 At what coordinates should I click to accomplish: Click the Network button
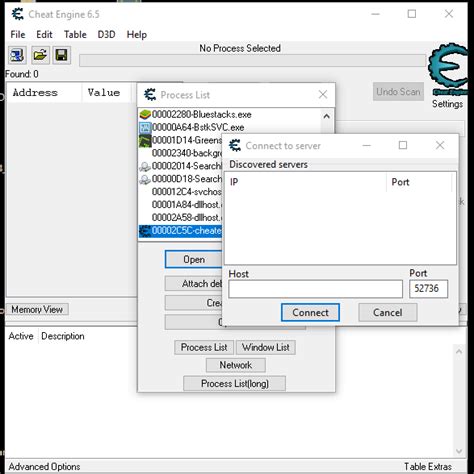pyautogui.click(x=236, y=365)
